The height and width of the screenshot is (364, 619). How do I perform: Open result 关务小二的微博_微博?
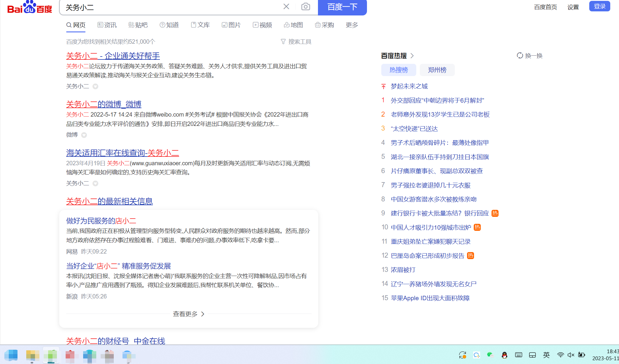point(104,104)
